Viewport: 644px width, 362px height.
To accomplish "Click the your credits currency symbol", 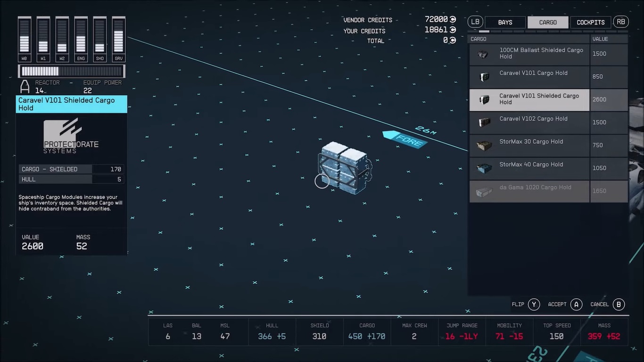I will point(453,30).
